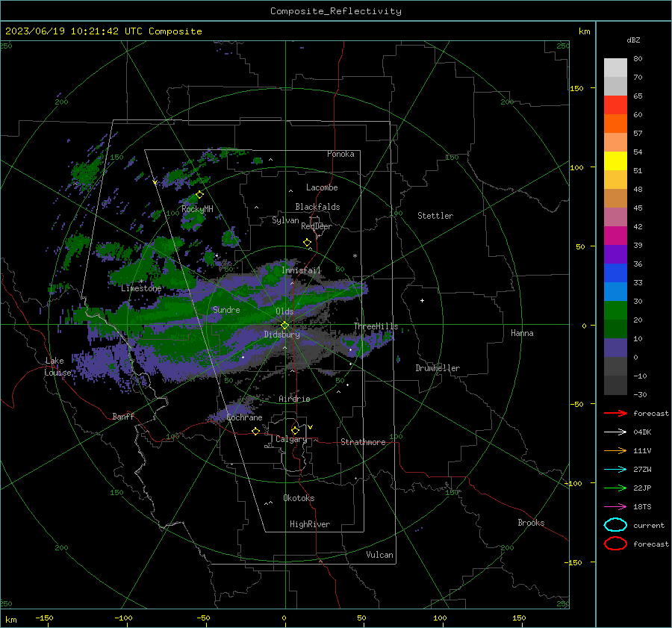Select the cyan 27ZW arrow icon
This screenshot has height=628, width=672.
point(615,470)
